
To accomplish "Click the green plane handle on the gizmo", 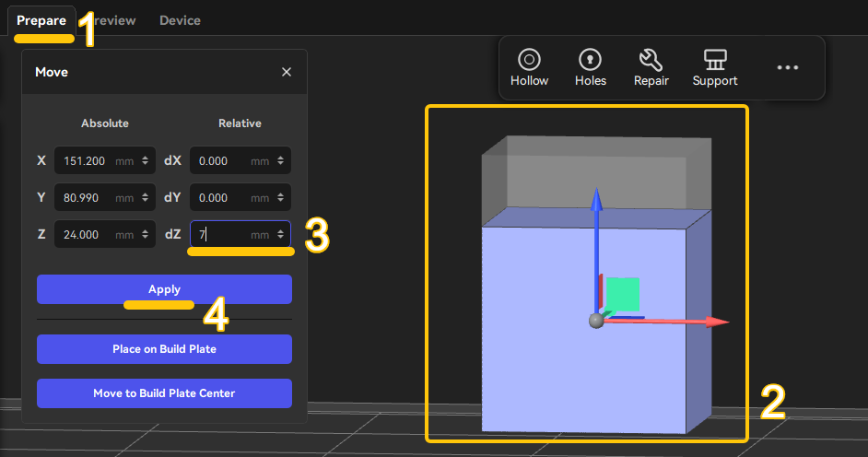I will 623,294.
